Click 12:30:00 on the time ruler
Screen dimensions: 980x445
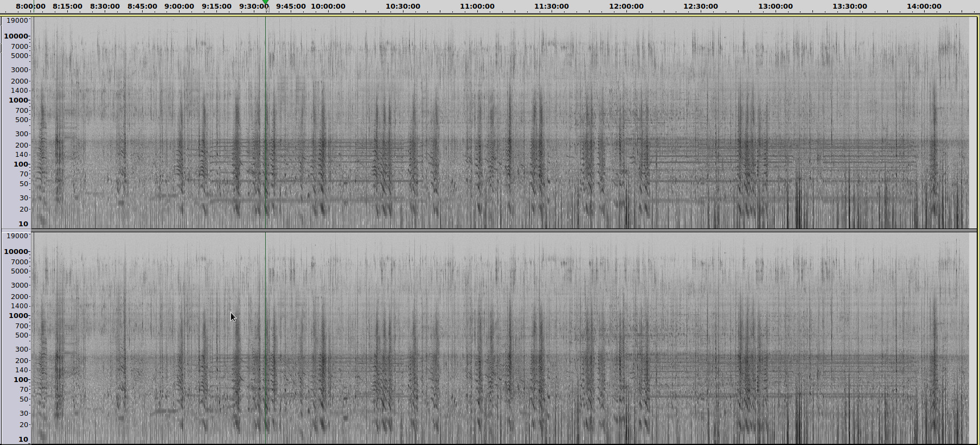[700, 7]
